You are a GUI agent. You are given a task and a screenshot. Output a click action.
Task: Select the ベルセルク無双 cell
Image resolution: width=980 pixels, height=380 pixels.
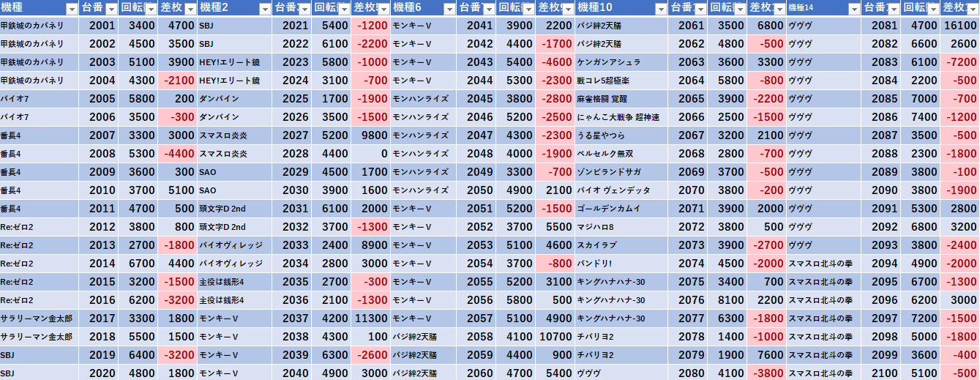(x=621, y=154)
